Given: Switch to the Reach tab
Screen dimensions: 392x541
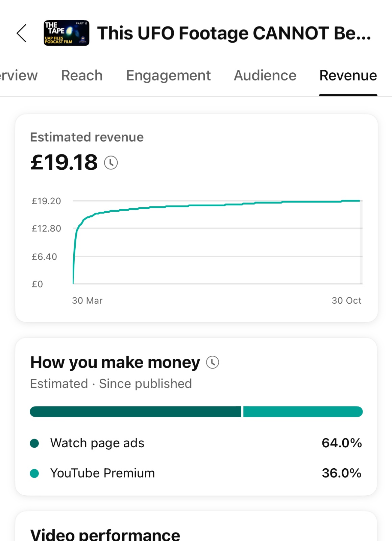Looking at the screenshot, I should coord(82,75).
